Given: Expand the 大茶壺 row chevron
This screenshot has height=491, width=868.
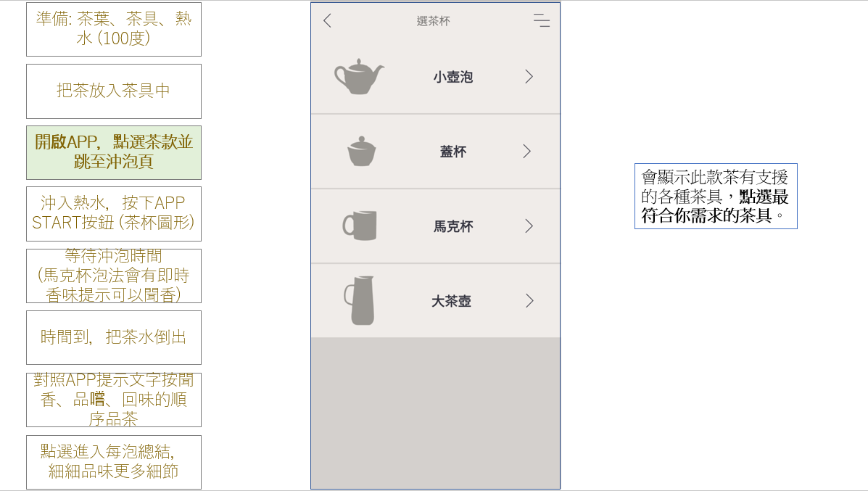Looking at the screenshot, I should pyautogui.click(x=529, y=301).
